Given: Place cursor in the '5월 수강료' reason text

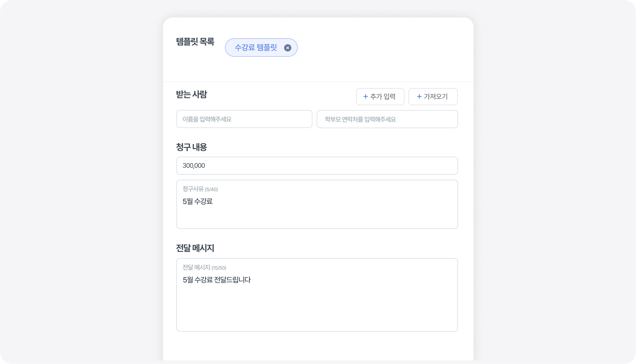Looking at the screenshot, I should coord(198,201).
